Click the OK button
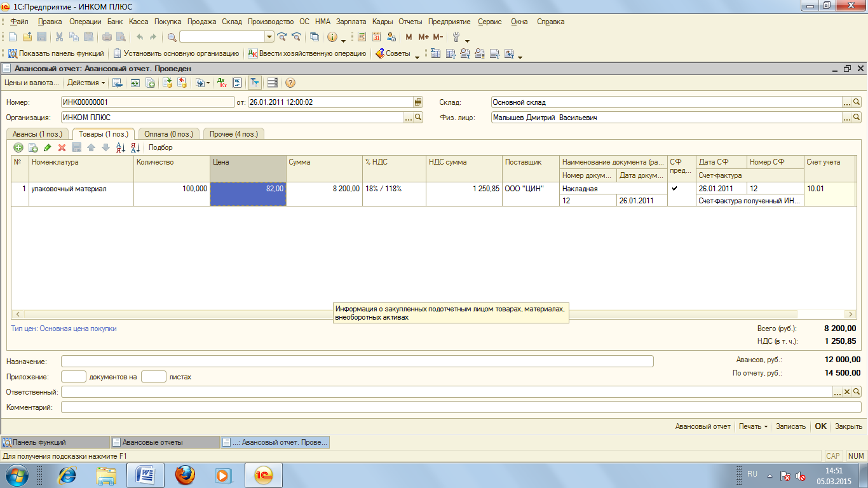Viewport: 868px width, 488px height. click(x=821, y=426)
